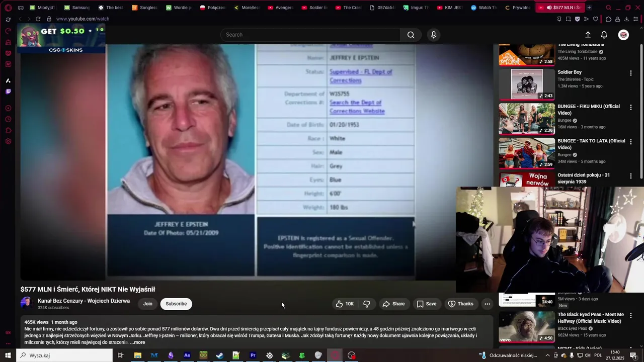Open The Black Eyed Peas - Meet Me Halfway video
Screen dimensions: 644x362
click(591, 318)
